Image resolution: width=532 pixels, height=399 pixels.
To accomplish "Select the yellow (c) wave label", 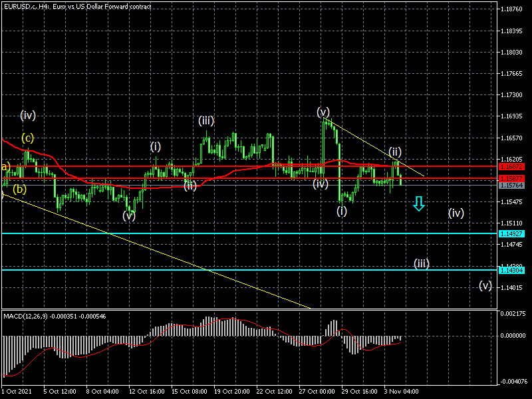I will pyautogui.click(x=27, y=138).
